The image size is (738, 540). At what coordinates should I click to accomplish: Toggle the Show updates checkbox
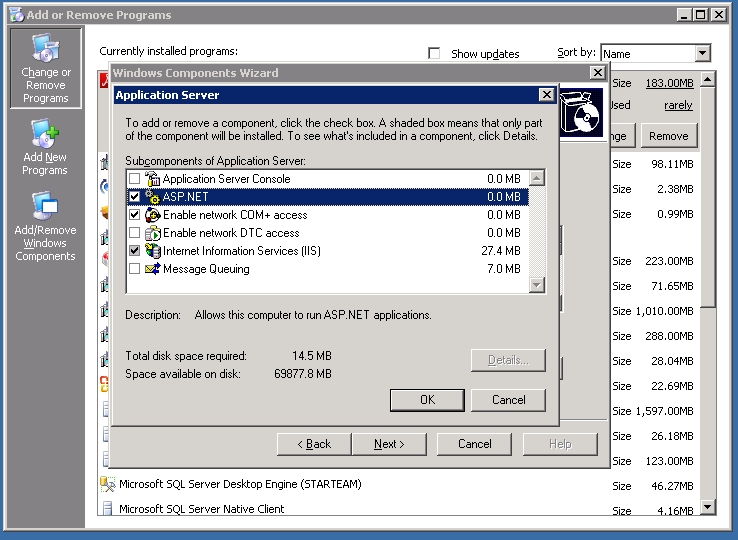point(434,54)
